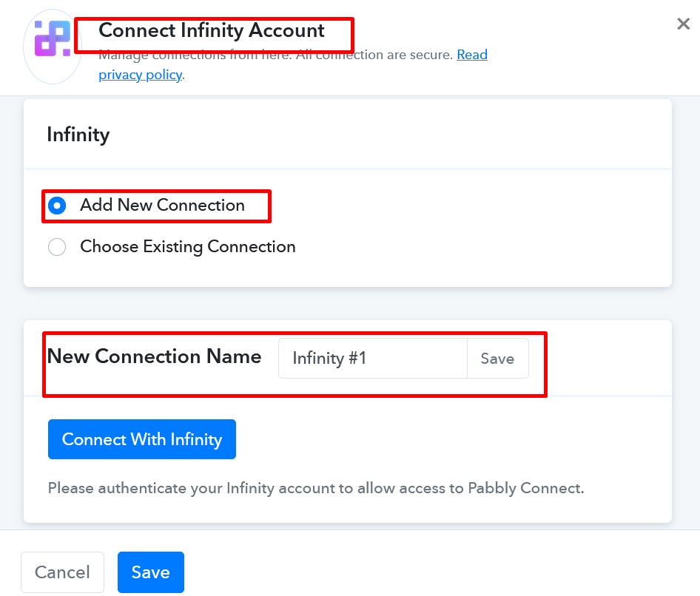Click the blue Save button at the bottom

click(x=151, y=572)
